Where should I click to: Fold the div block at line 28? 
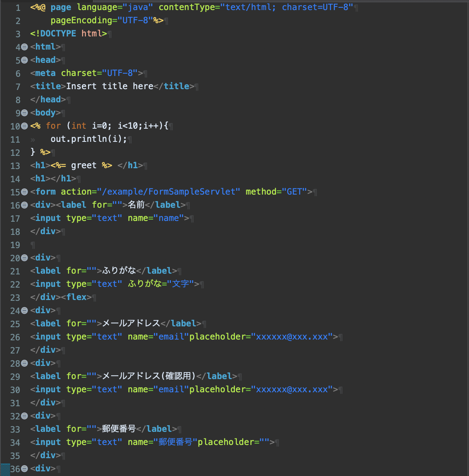click(24, 363)
